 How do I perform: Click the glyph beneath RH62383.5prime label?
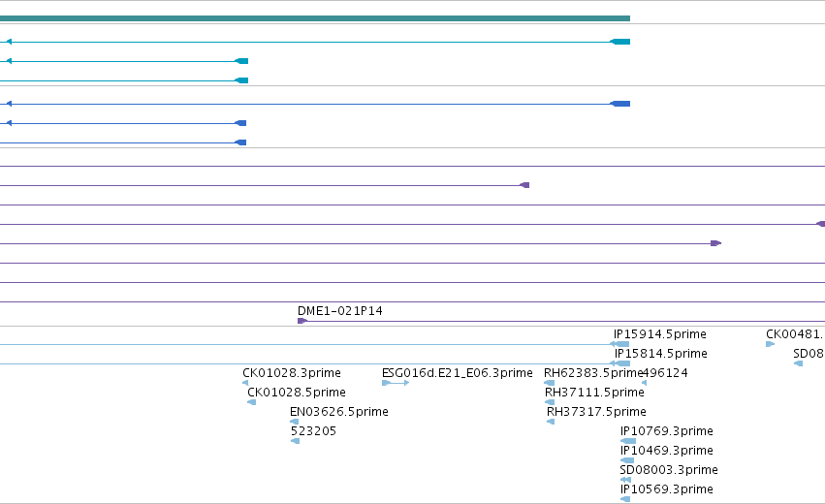tap(550, 383)
